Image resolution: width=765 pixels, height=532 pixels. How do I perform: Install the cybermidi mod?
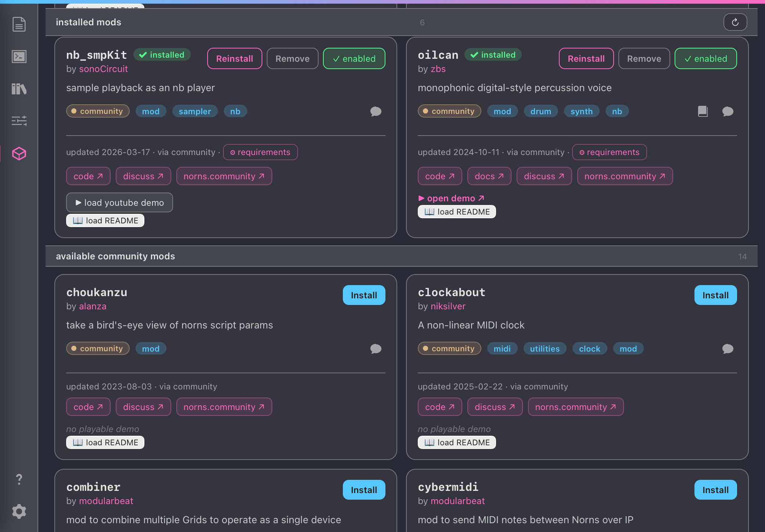[x=716, y=490]
